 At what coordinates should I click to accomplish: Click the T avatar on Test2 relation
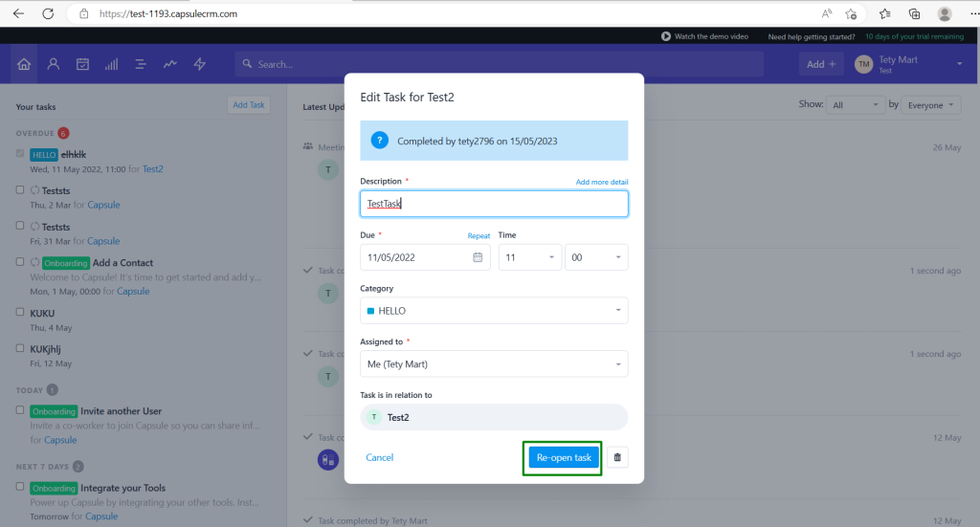coord(374,417)
